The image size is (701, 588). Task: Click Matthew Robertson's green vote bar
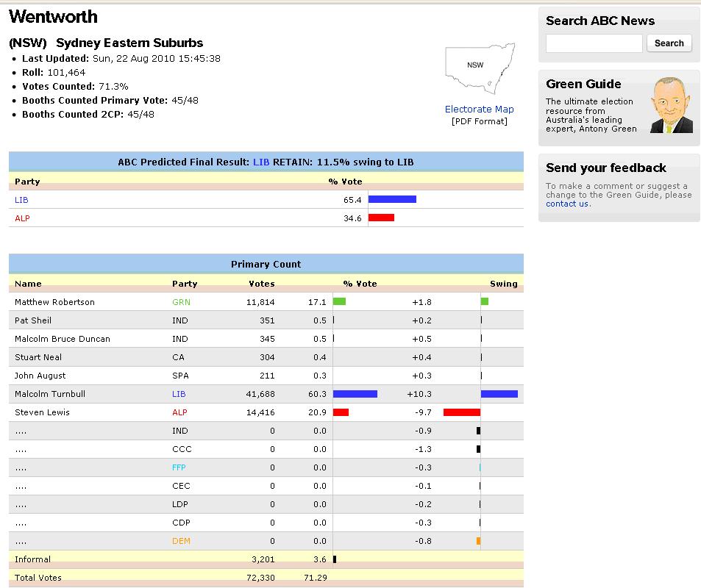click(339, 301)
